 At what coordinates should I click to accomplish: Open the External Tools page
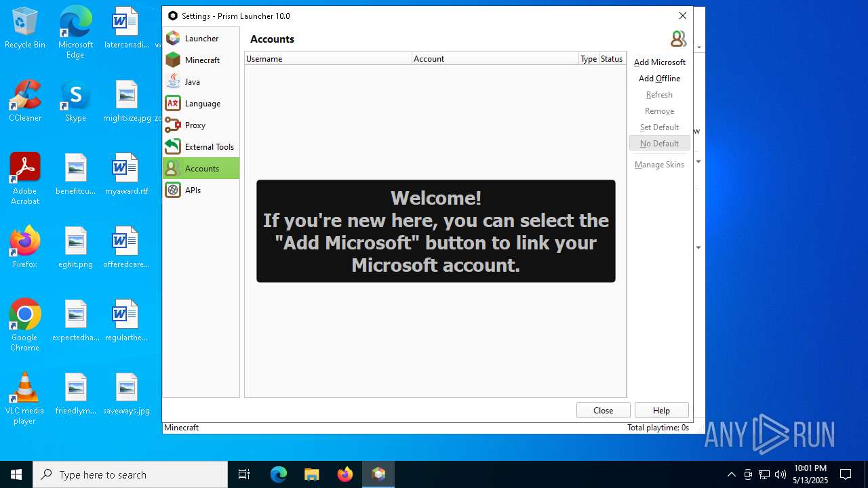point(201,146)
